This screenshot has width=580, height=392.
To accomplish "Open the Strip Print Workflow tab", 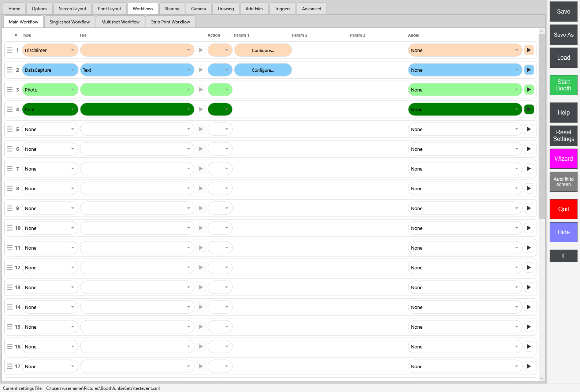I will point(171,22).
